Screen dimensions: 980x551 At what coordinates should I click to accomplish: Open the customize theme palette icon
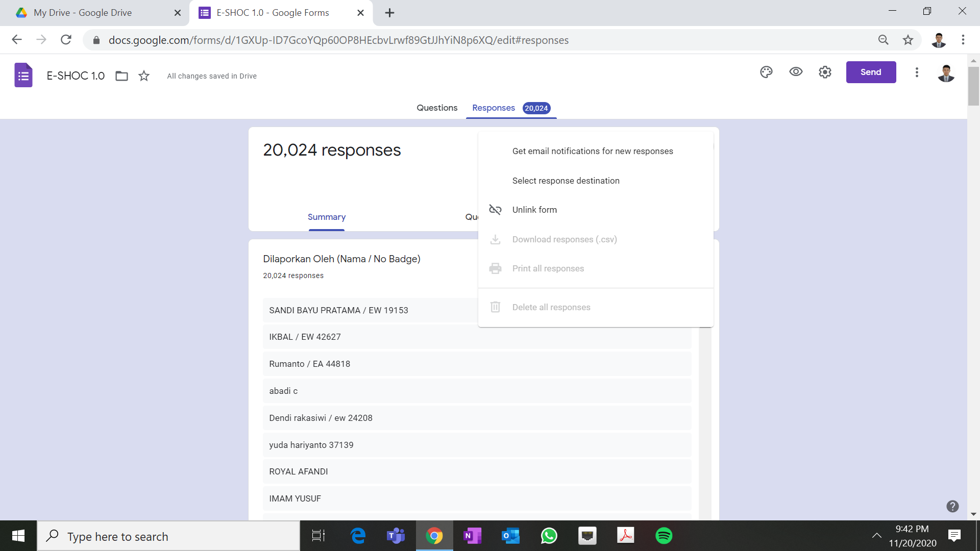[x=766, y=72]
